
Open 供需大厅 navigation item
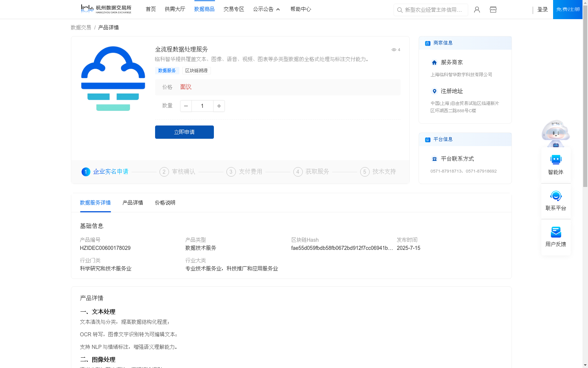(175, 9)
